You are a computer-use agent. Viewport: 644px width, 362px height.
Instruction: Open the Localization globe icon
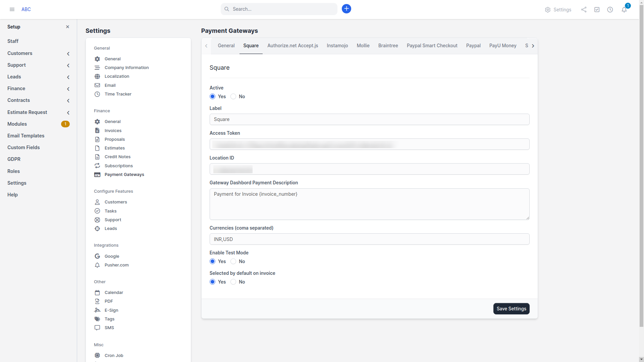[97, 76]
